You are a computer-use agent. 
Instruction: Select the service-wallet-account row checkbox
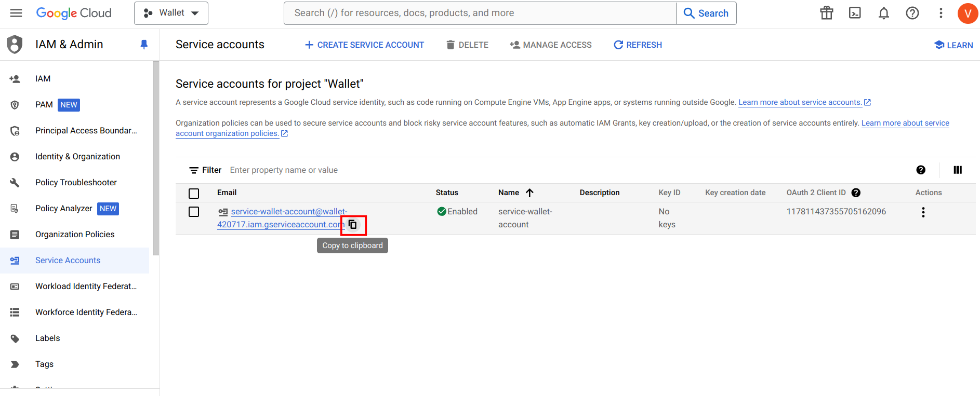[x=194, y=212]
